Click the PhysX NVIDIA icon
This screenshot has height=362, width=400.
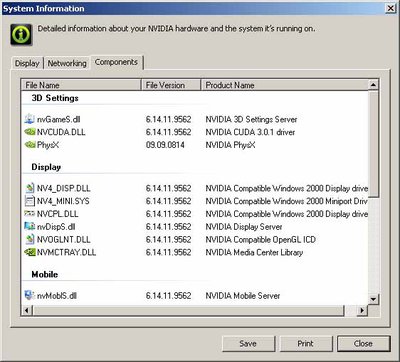coord(30,145)
